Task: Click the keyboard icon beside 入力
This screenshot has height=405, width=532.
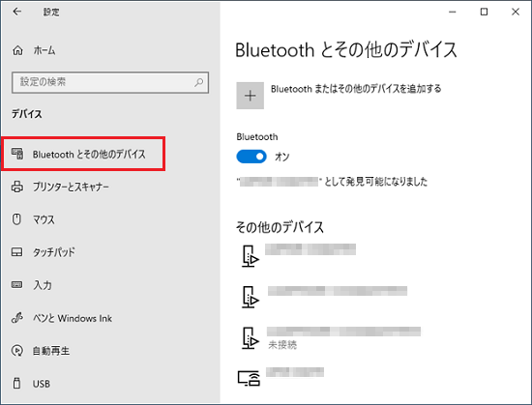Action: (17, 285)
